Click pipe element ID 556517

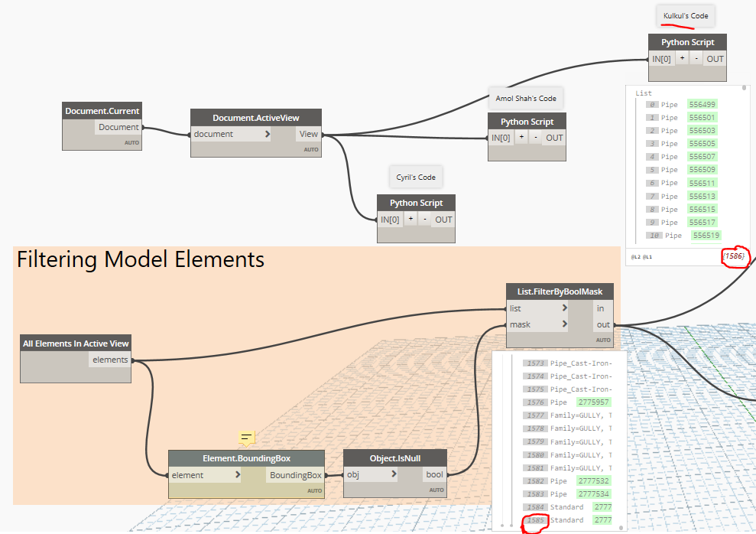[x=702, y=222]
